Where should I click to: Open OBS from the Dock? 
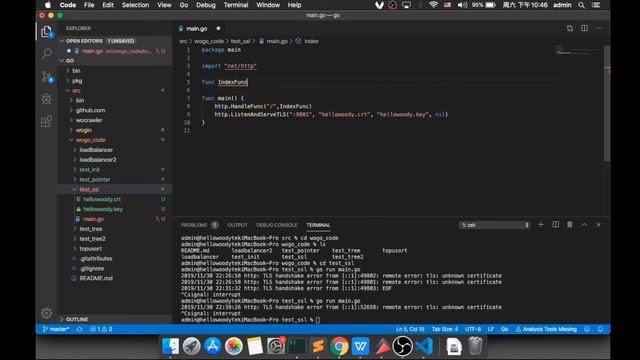click(x=402, y=346)
